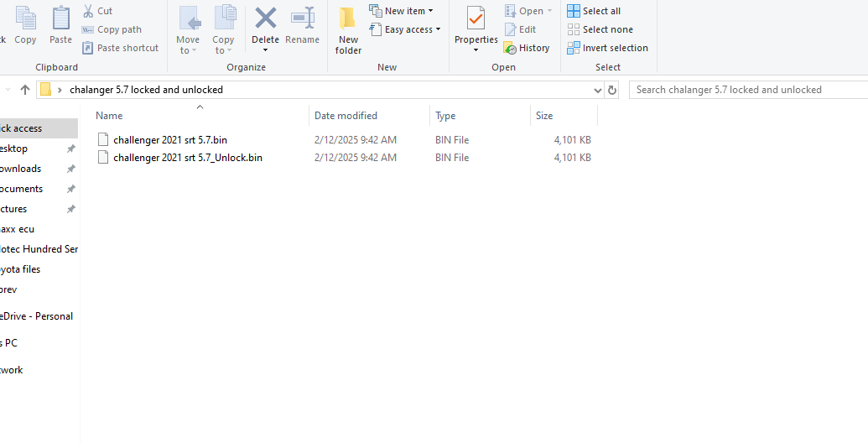Select challenger 2021 srt 5.7_Unlock.bin file
The image size is (868, 443).
[x=187, y=158]
